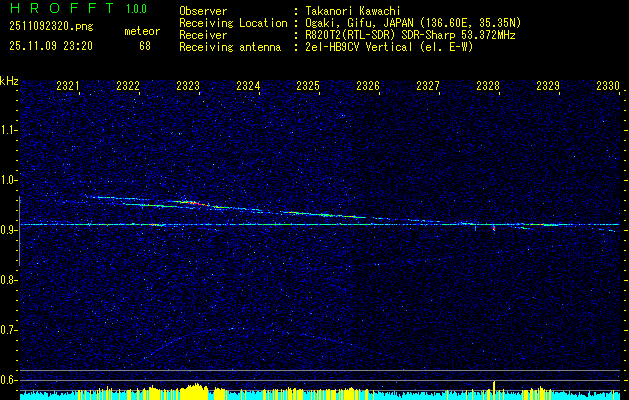Click the 1.1 frequency axis label
Screen dimensions: 629x400
9,130
